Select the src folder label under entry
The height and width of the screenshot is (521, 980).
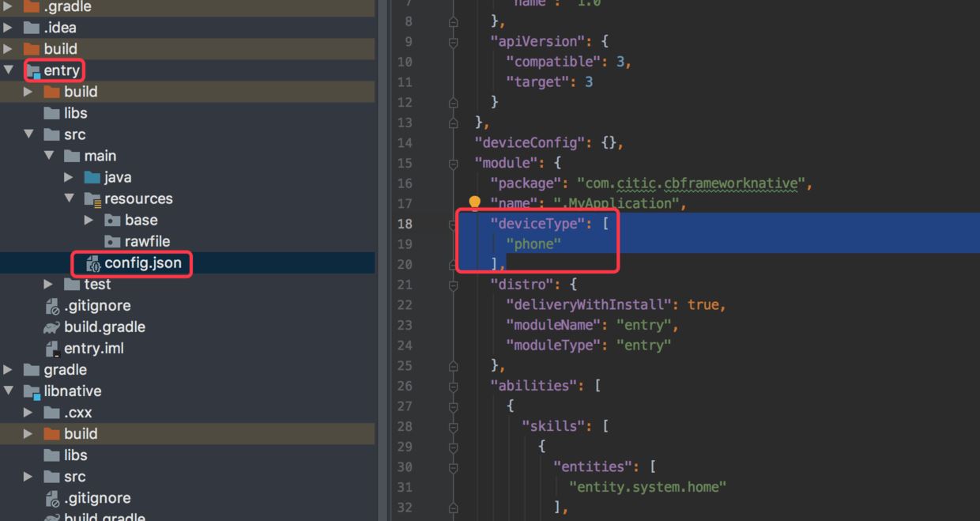[75, 134]
